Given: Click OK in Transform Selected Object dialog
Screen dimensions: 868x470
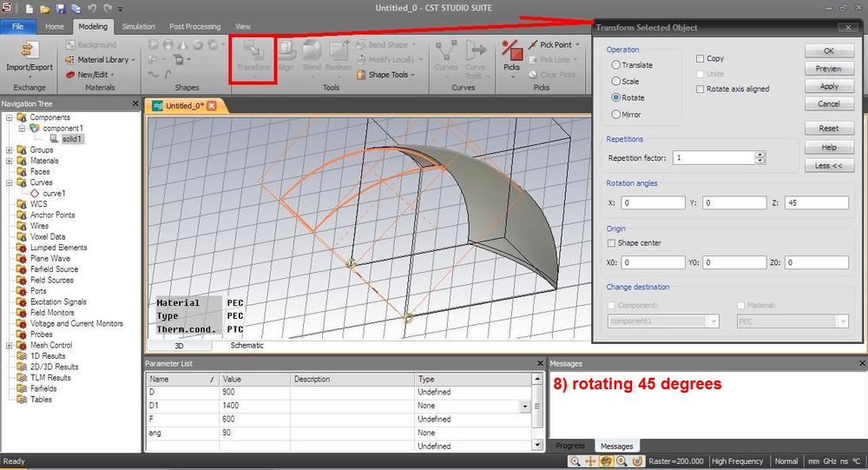Looking at the screenshot, I should (829, 50).
